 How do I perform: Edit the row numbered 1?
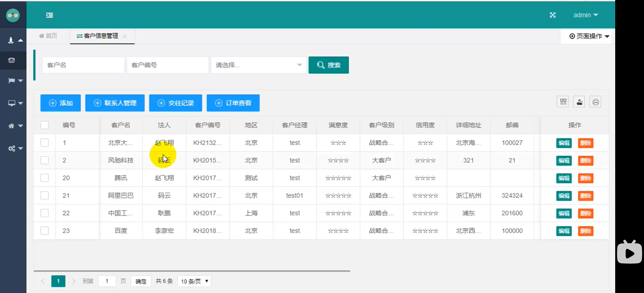(564, 143)
